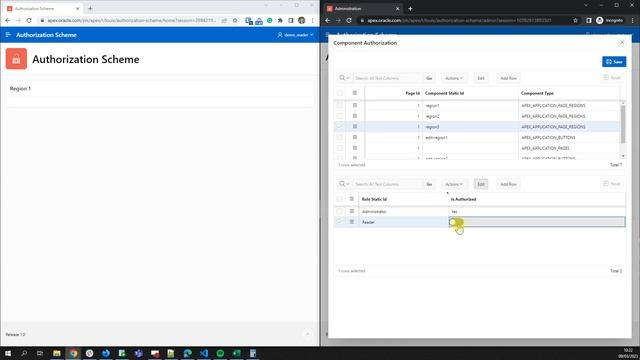The image size is (640, 360).
Task: Open row actions menu for Administrator role
Action: click(x=351, y=211)
